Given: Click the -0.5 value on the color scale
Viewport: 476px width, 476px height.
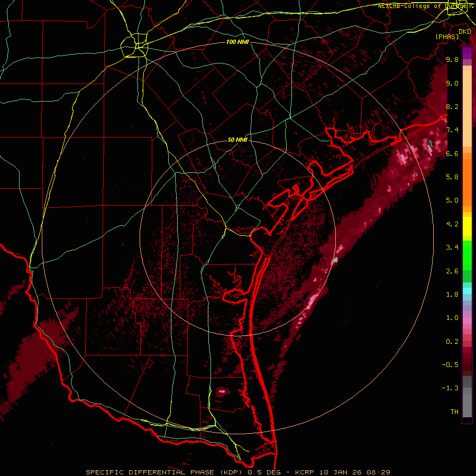Looking at the screenshot, I should coord(450,364).
